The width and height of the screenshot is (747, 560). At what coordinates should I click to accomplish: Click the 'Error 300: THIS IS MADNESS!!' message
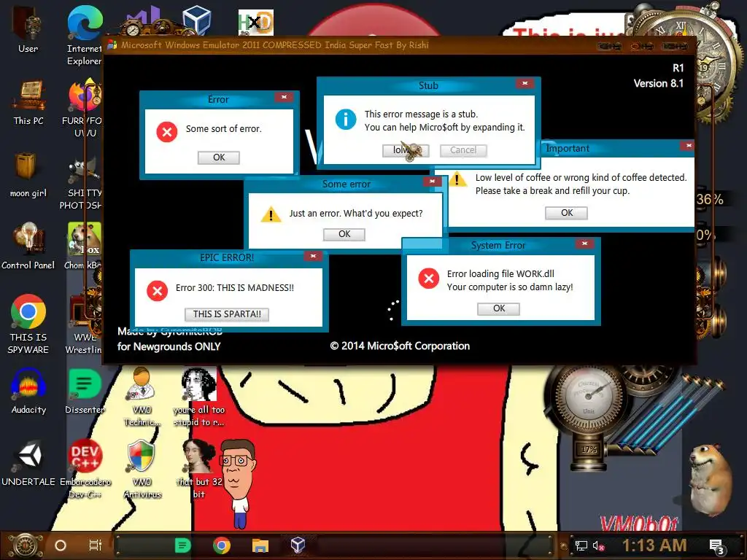pos(235,287)
